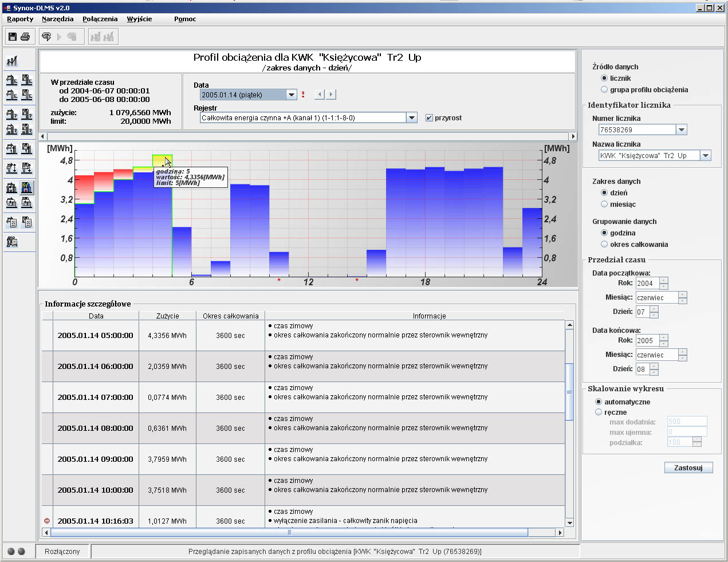The height and width of the screenshot is (562, 728).
Task: Click the save floppy disk icon
Action: tap(13, 37)
